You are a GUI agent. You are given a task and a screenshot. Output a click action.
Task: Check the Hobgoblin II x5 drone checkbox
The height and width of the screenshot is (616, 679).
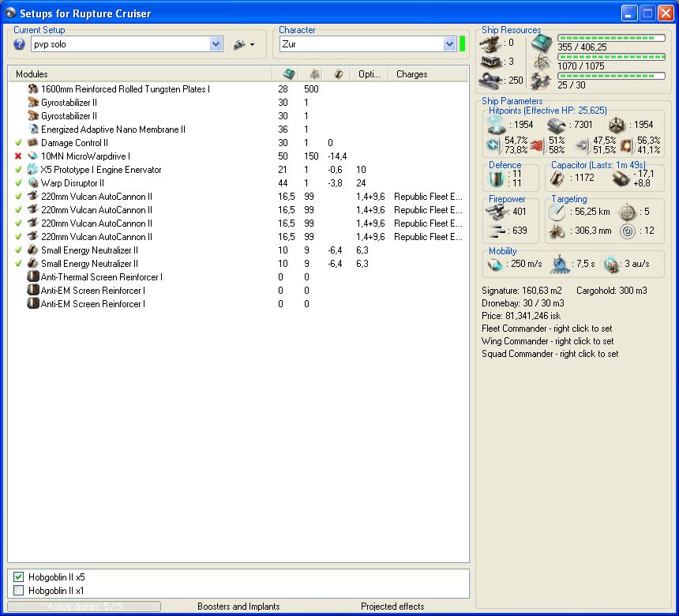(18, 577)
